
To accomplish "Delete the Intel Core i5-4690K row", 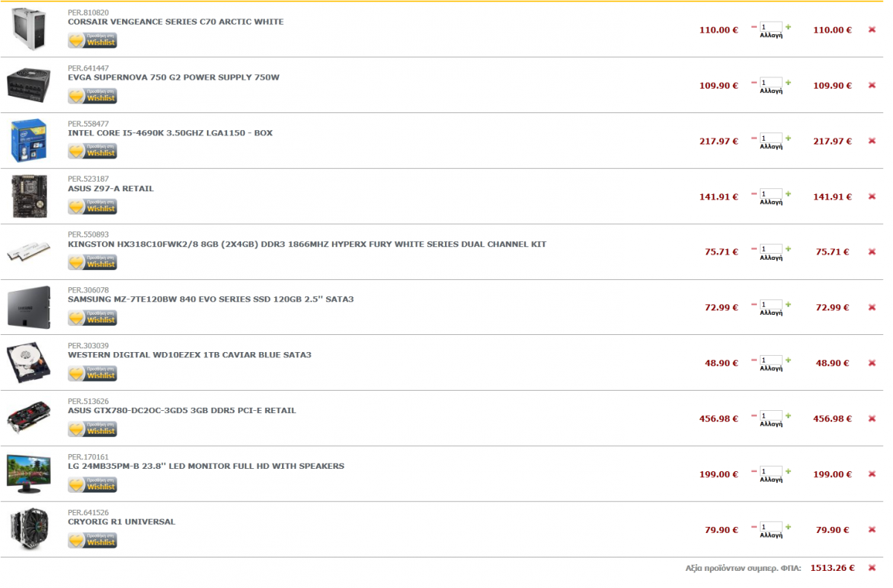I will [872, 141].
